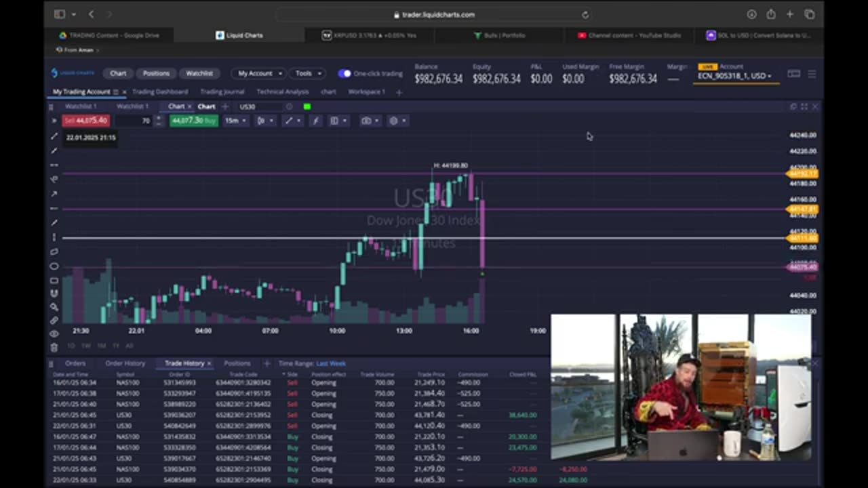Click Last Week time range link

pos(331,364)
